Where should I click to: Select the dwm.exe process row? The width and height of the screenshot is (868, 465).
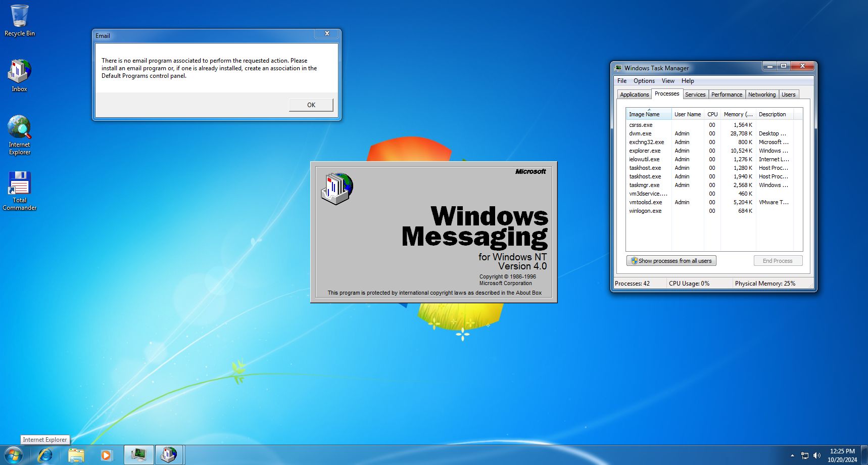[710, 133]
